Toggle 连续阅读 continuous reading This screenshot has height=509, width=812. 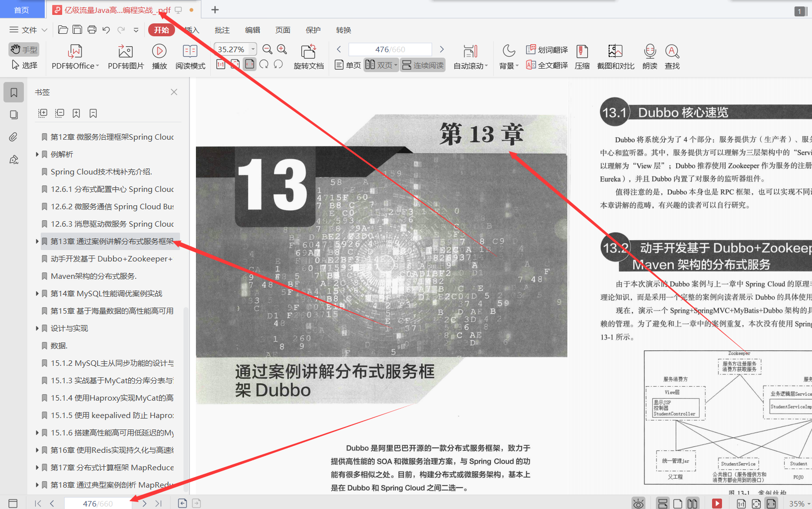coord(423,65)
